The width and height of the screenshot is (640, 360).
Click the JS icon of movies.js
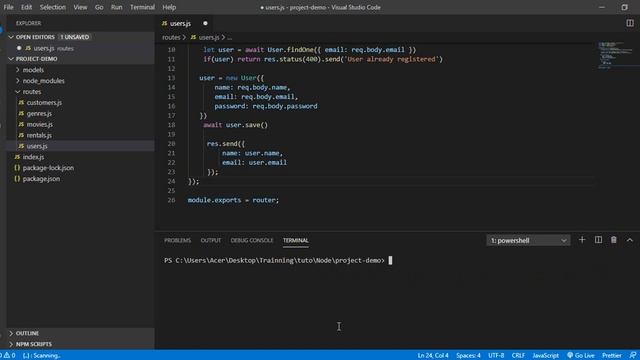pos(21,124)
